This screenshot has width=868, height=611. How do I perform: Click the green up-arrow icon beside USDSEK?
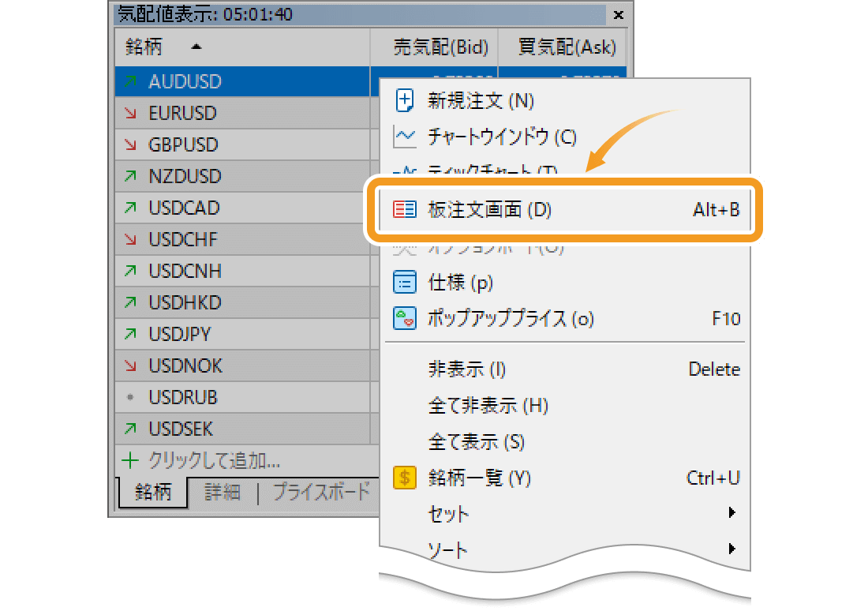click(130, 429)
